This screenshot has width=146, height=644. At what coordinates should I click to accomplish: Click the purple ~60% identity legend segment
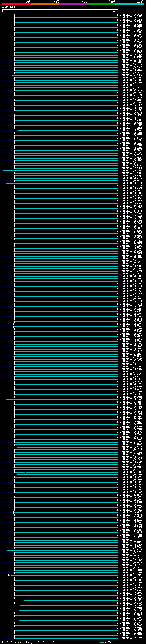(73, 4)
